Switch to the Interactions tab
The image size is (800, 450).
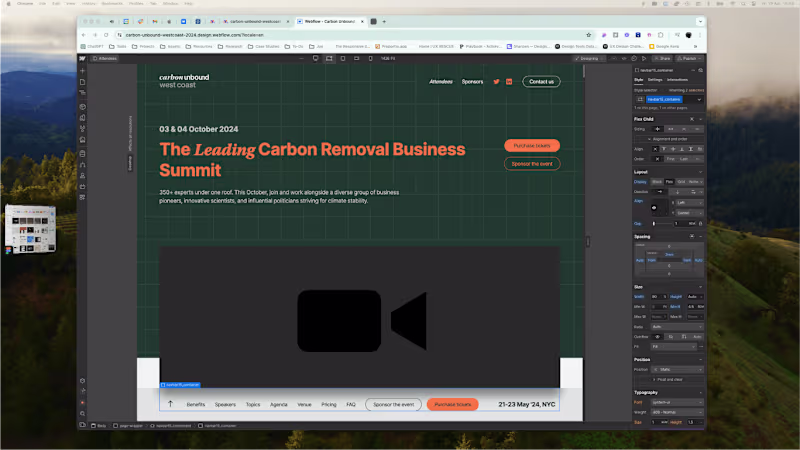(677, 79)
